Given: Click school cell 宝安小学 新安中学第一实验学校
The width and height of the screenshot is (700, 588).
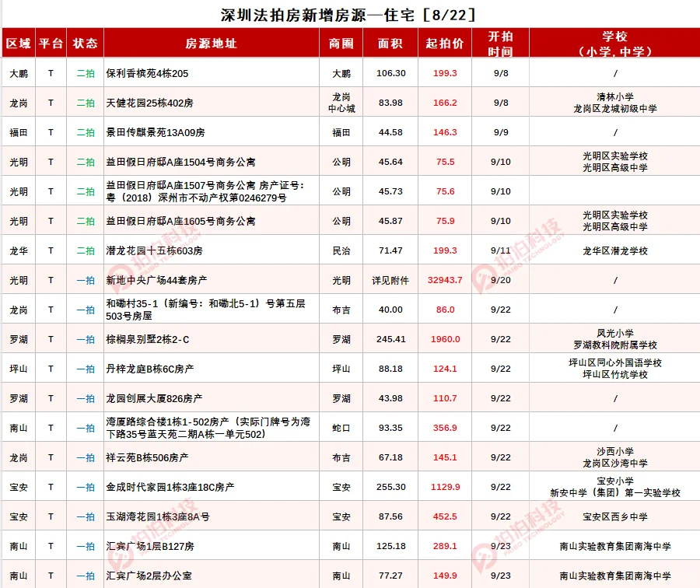Looking at the screenshot, I should (x=615, y=487).
